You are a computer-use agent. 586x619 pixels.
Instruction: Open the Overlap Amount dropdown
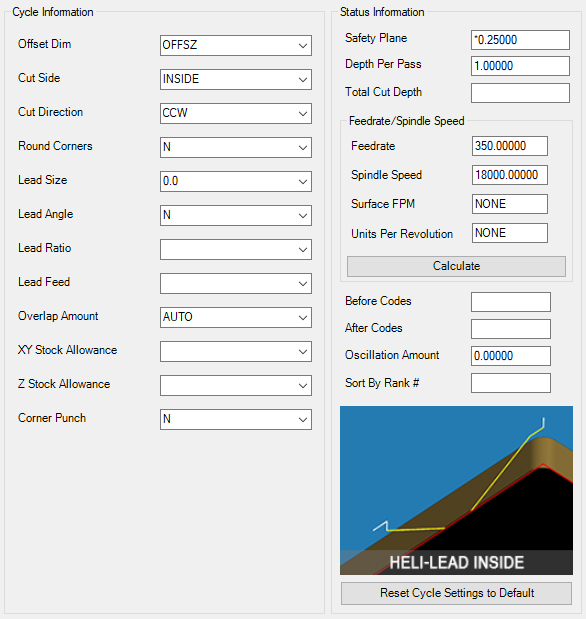tap(236, 317)
